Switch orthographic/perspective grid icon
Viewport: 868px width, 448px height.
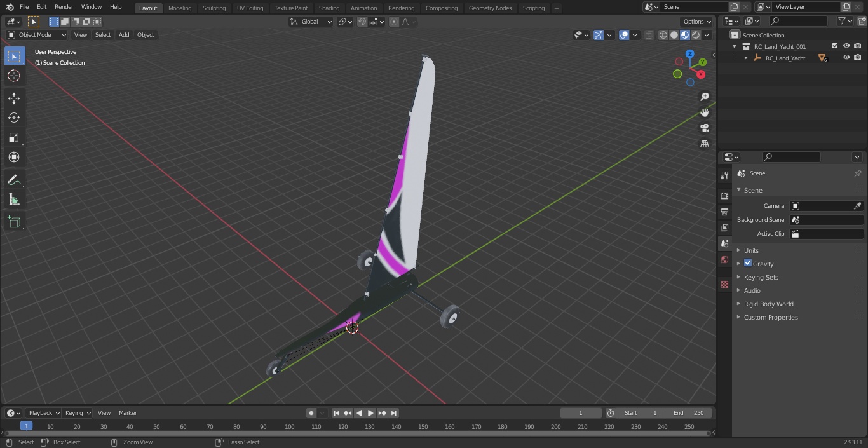[704, 144]
